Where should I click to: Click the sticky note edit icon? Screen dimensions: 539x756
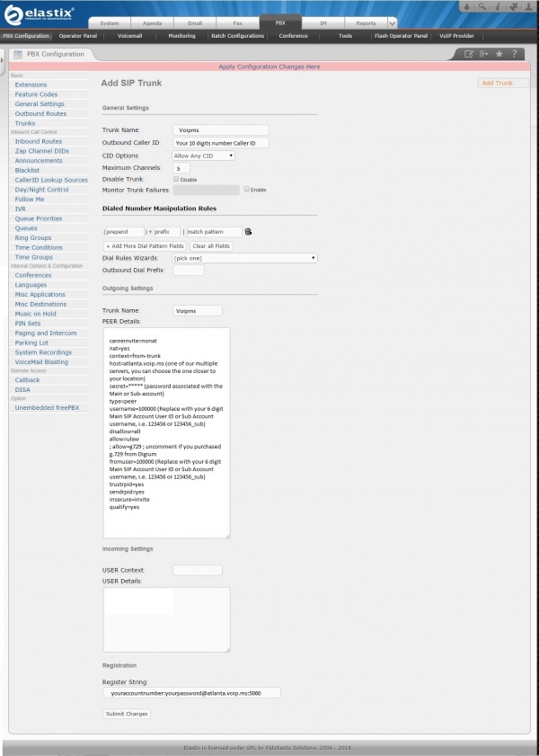468,54
